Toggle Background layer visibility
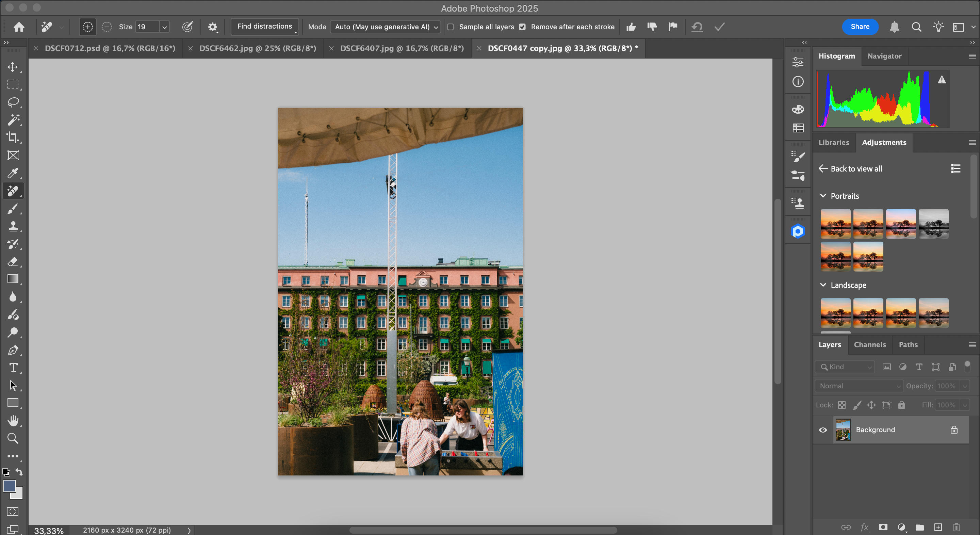Screen dimensions: 980x535 (x=822, y=429)
